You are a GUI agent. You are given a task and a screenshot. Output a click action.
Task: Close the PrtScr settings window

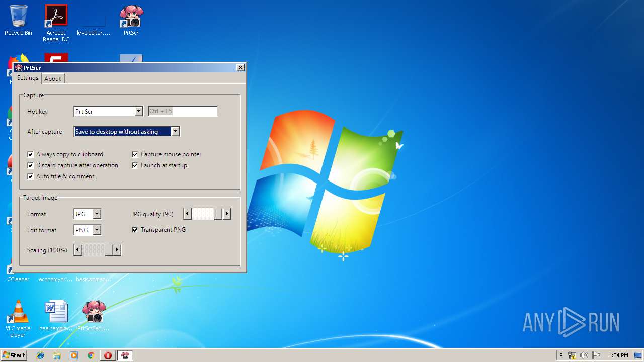(x=240, y=67)
